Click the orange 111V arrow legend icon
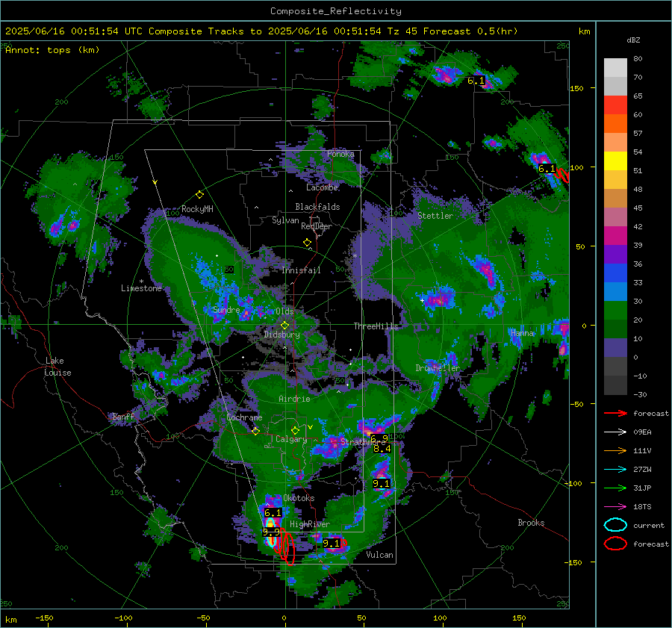The width and height of the screenshot is (672, 628). [x=615, y=450]
